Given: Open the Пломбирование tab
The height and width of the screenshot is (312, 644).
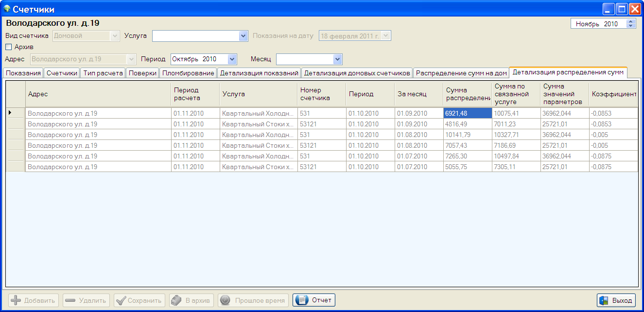Looking at the screenshot, I should pos(188,73).
